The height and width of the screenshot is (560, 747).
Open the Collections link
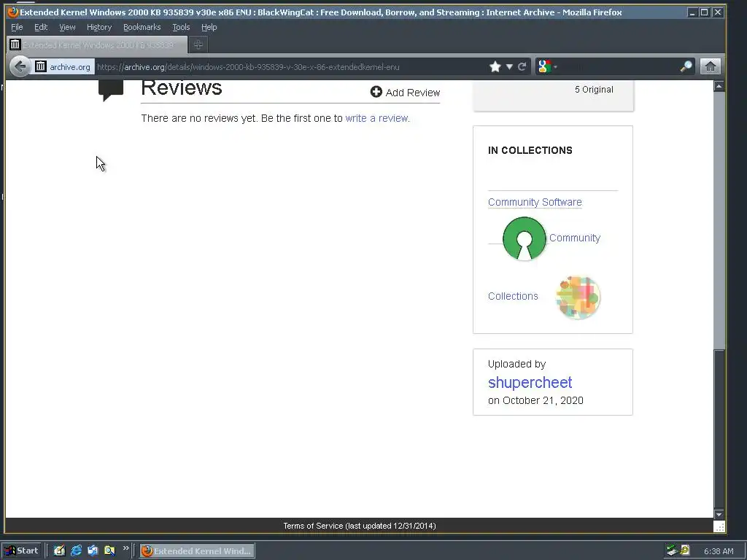coord(513,296)
